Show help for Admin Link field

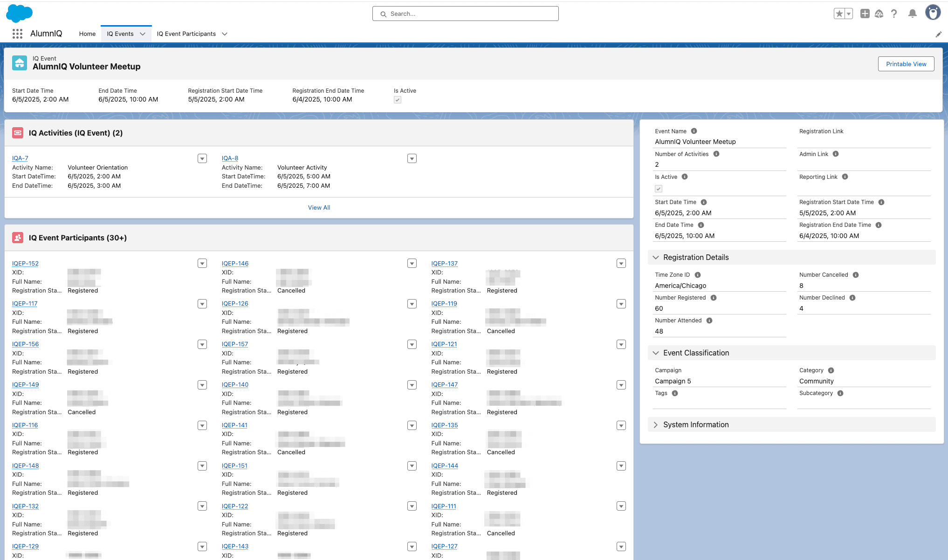(836, 154)
